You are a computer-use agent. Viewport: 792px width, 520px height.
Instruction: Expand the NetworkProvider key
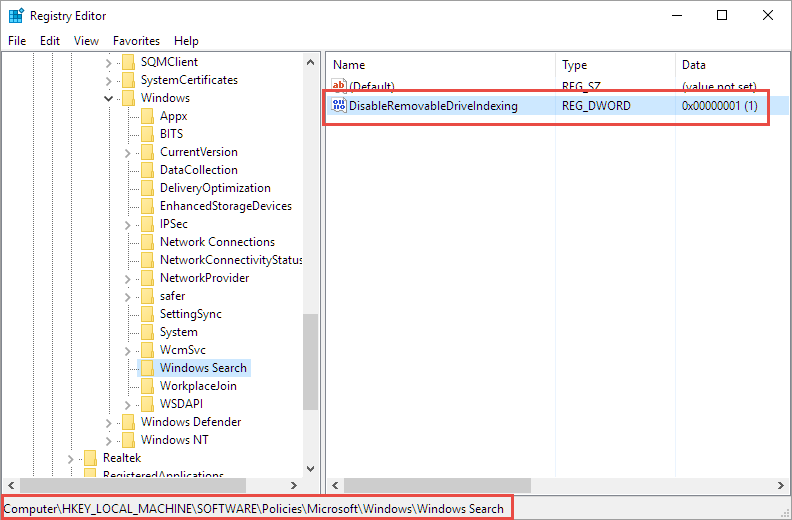pos(127,278)
